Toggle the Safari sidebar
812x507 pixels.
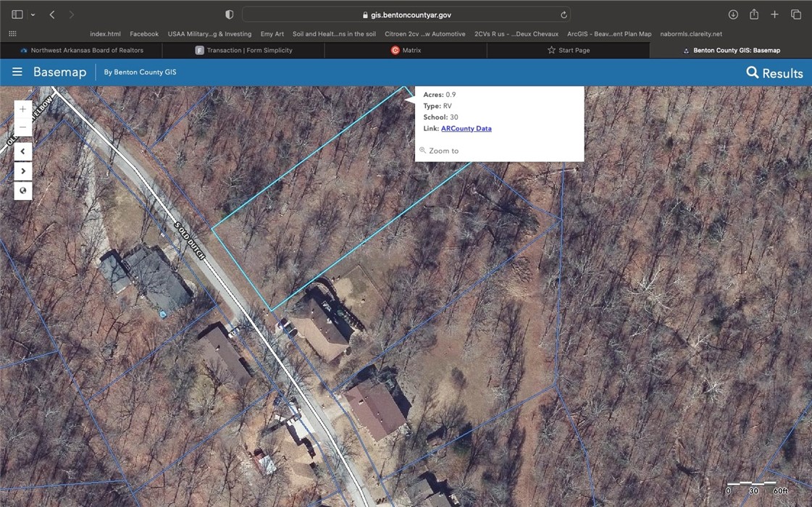17,14
